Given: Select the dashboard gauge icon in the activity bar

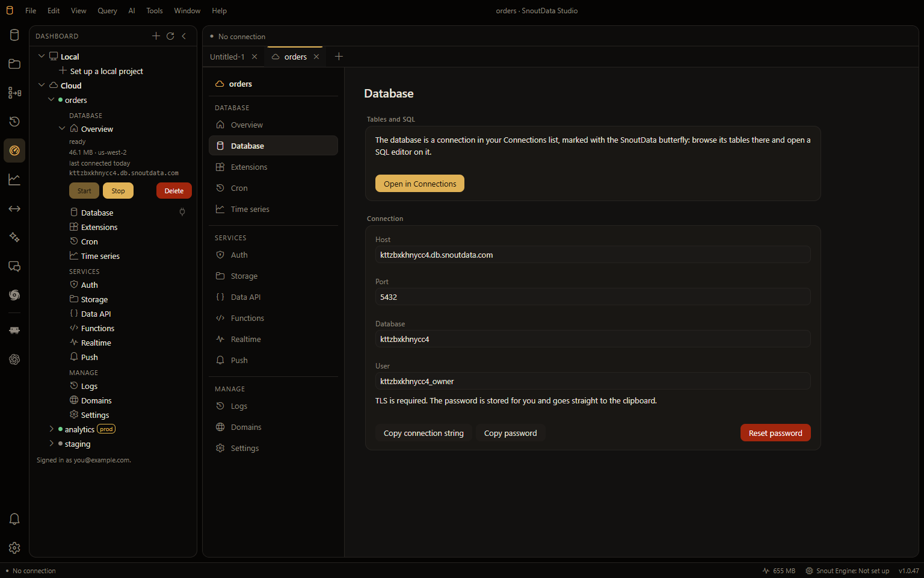Looking at the screenshot, I should (x=14, y=151).
